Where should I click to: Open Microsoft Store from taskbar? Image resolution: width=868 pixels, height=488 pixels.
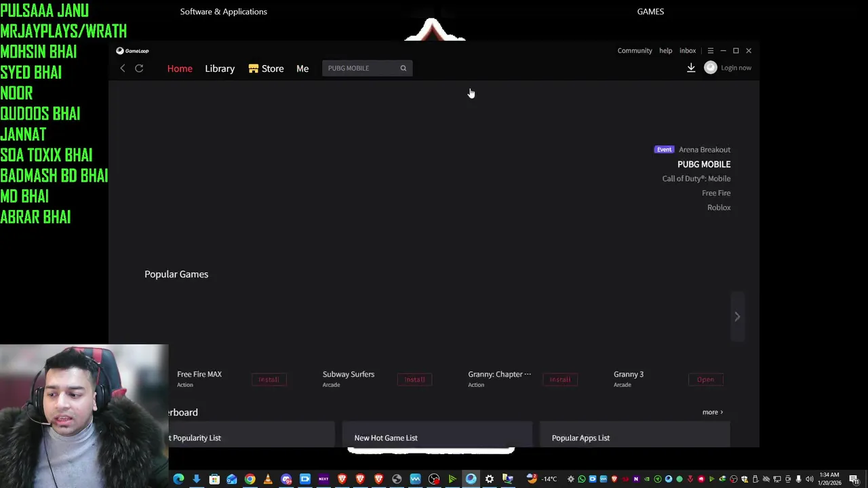pos(214,479)
